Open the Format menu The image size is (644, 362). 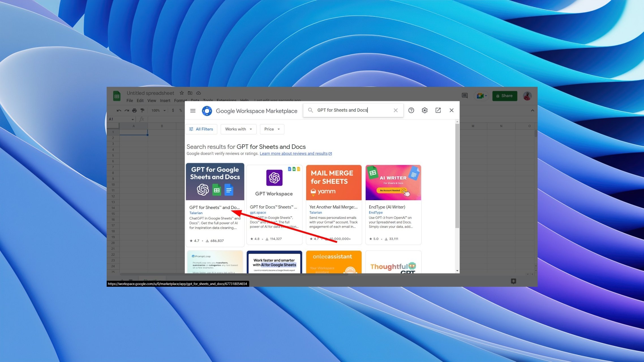click(180, 100)
